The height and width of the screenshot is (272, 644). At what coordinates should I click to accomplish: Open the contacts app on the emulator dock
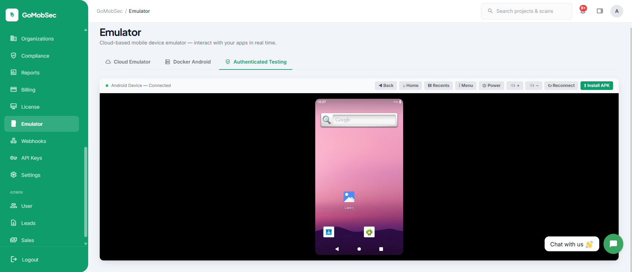[329, 232]
